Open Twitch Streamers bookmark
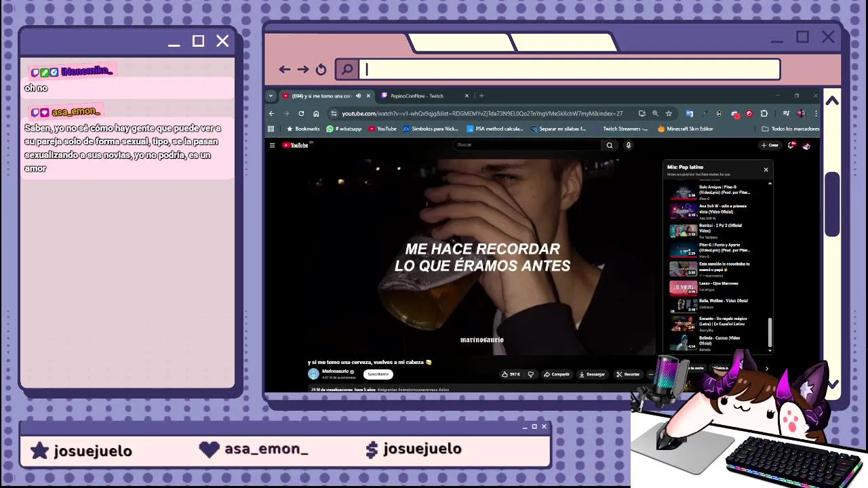This screenshot has width=868, height=488. [620, 129]
